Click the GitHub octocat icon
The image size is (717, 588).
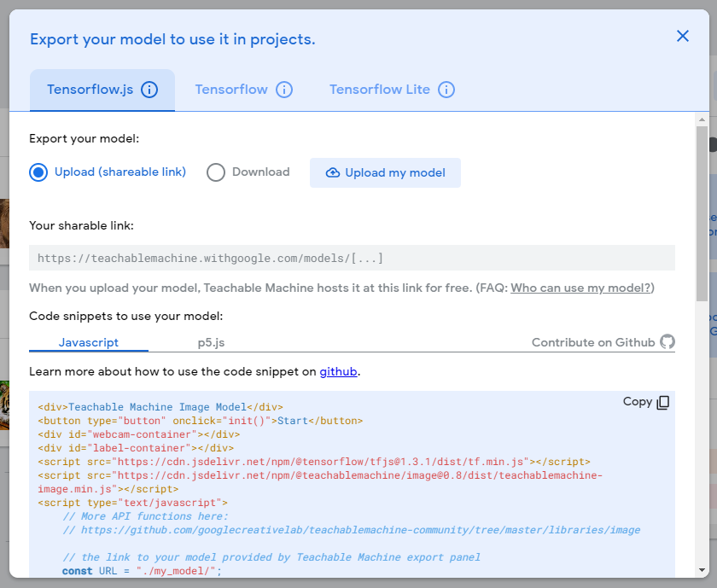click(667, 341)
